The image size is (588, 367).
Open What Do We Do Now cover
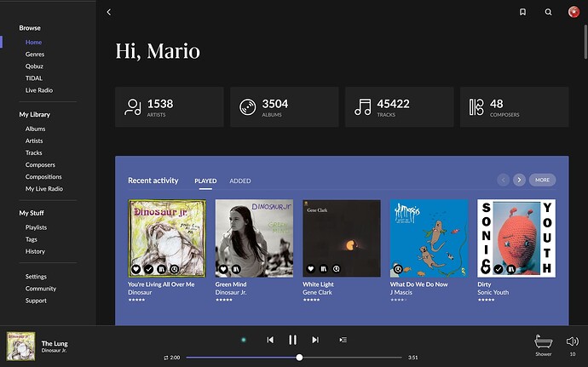[x=429, y=238]
